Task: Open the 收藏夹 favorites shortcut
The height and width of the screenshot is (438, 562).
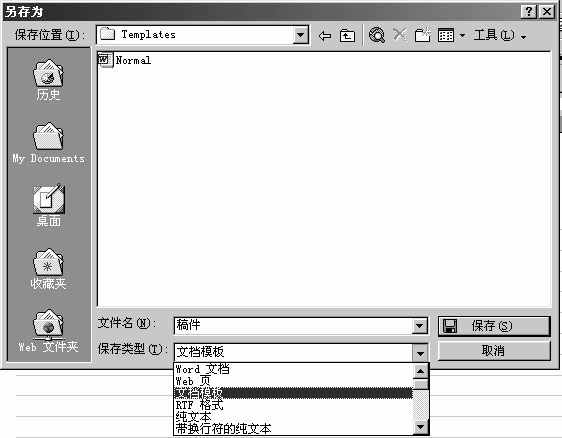Action: tap(48, 270)
